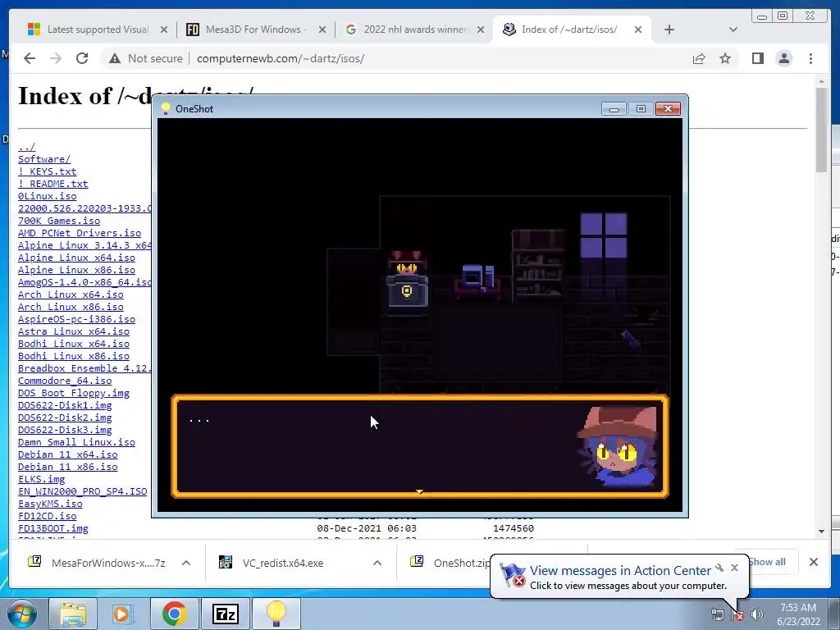Image resolution: width=840 pixels, height=630 pixels.
Task: Click EN_WIN2000_PRO_SP4.ISO link
Action: click(83, 492)
